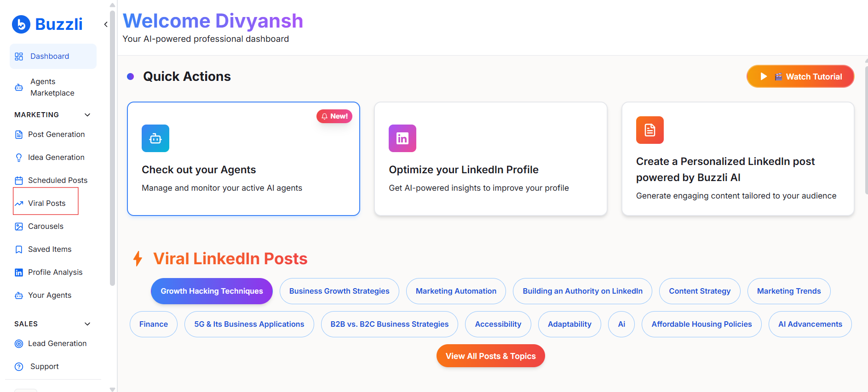Screen dimensions: 868x392
Task: Collapse the SALES section chevron
Action: pyautogui.click(x=87, y=324)
